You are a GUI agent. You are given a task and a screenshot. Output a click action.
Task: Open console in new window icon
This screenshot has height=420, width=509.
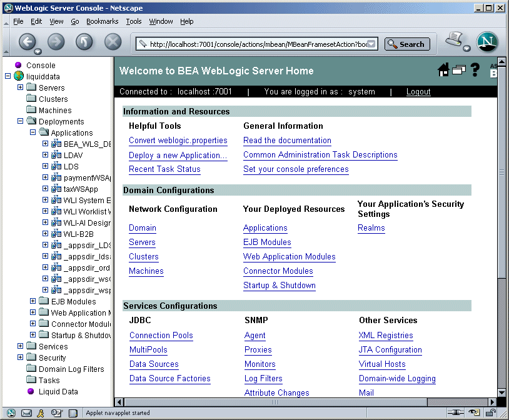459,70
